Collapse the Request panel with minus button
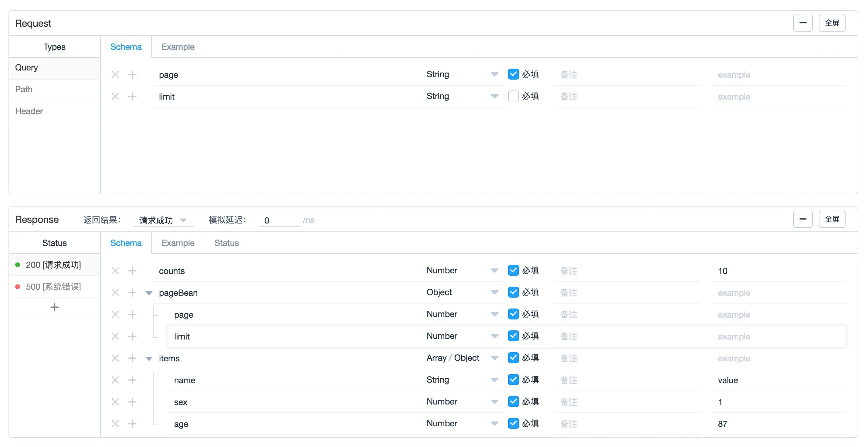Image resolution: width=868 pixels, height=447 pixels. (x=803, y=23)
